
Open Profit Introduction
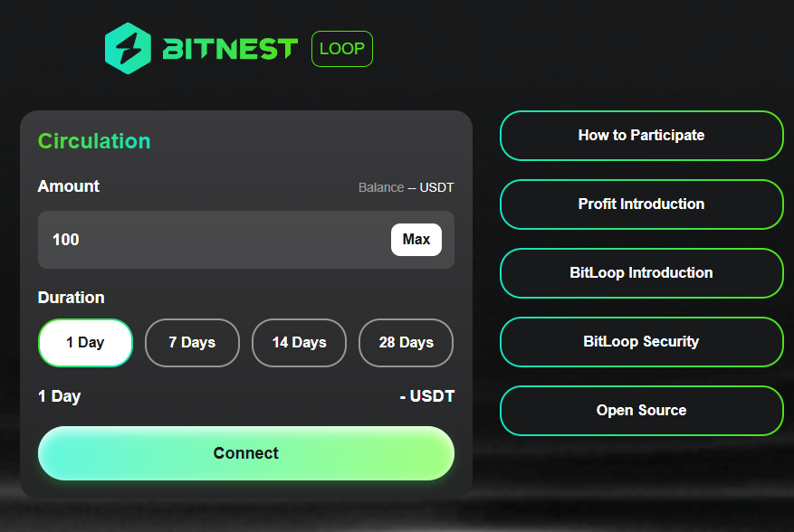[x=641, y=204]
